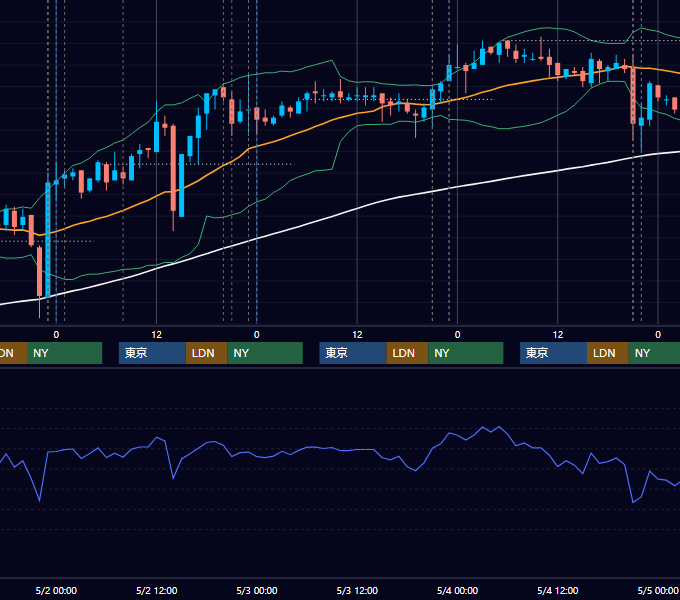Click the 5/2 00:00 date label
Image resolution: width=680 pixels, height=600 pixels.
click(56, 590)
